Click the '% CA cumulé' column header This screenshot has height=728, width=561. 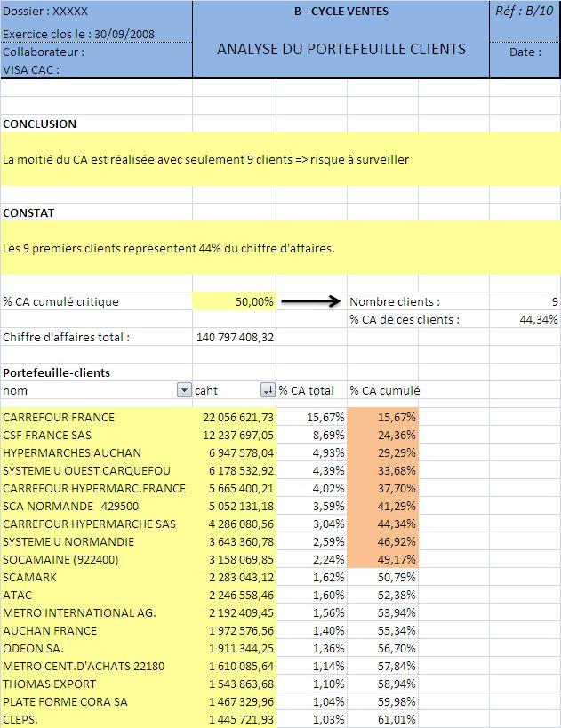[x=382, y=390]
